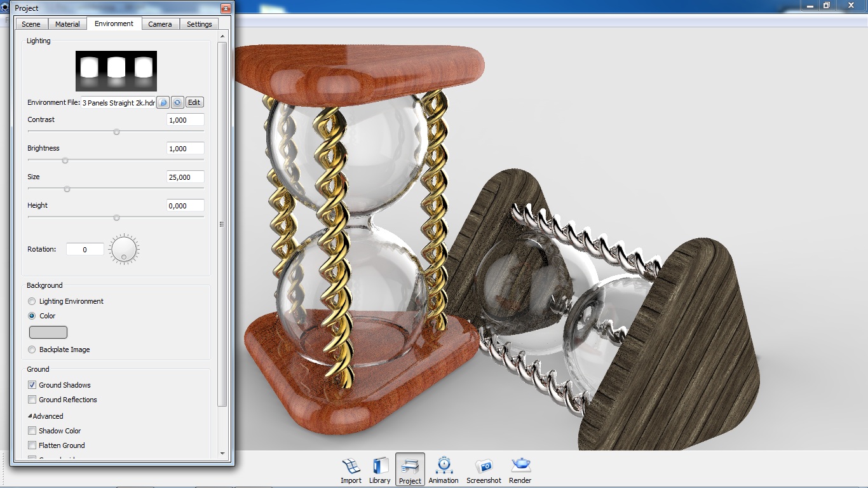Click the scrollbar up arrow

tap(222, 37)
